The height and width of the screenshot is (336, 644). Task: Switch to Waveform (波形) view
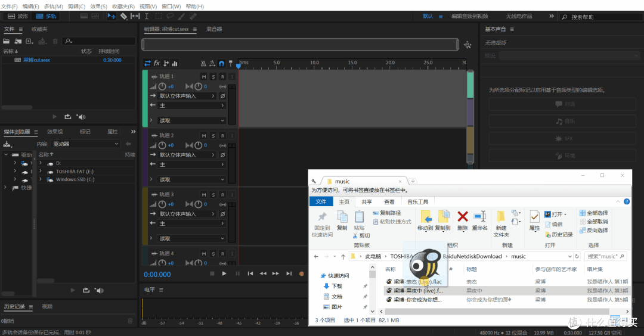coord(18,16)
